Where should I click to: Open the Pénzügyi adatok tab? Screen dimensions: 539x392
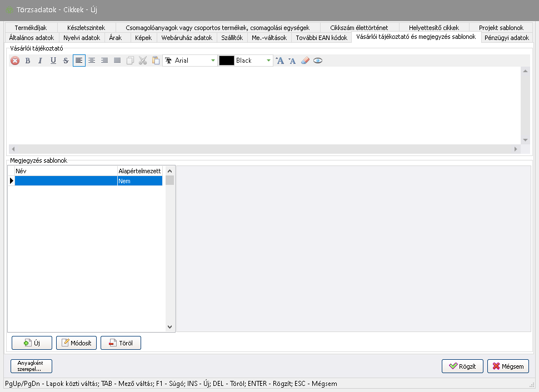point(506,38)
